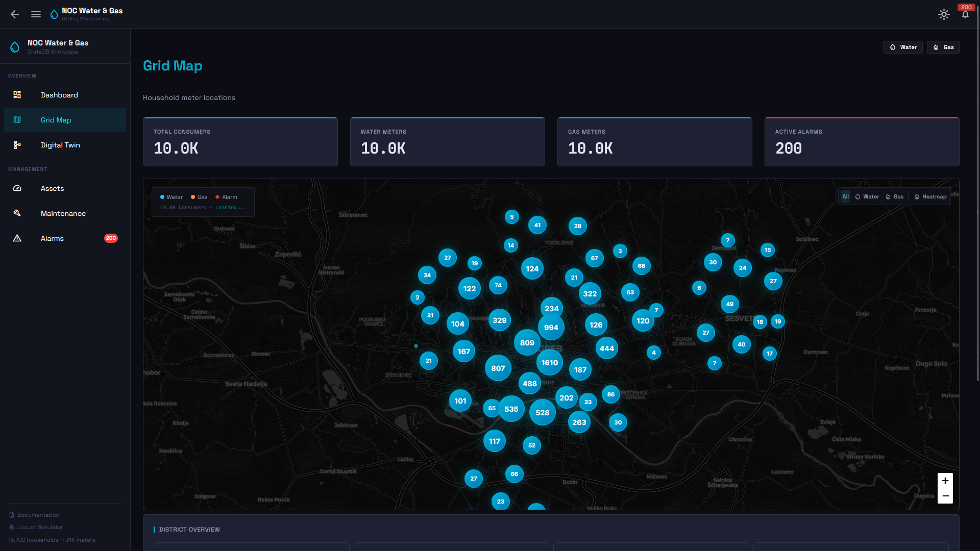
Task: Click the 101 cluster marker
Action: pyautogui.click(x=460, y=401)
